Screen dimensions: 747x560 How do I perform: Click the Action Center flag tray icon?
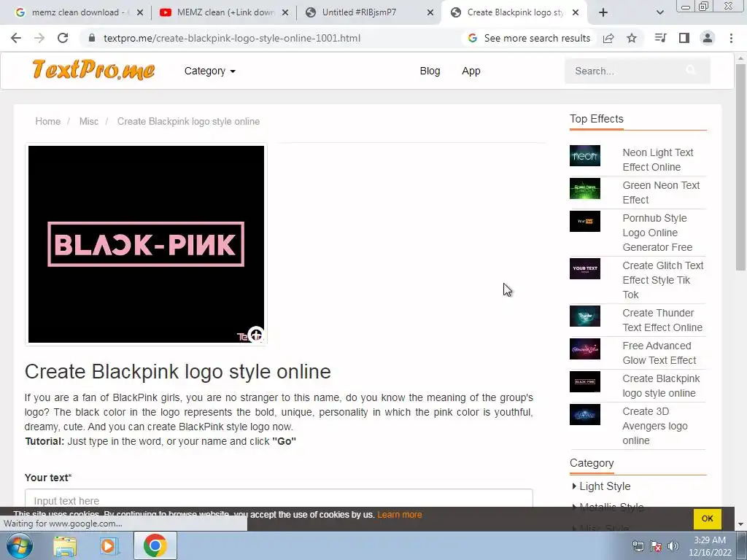click(656, 546)
